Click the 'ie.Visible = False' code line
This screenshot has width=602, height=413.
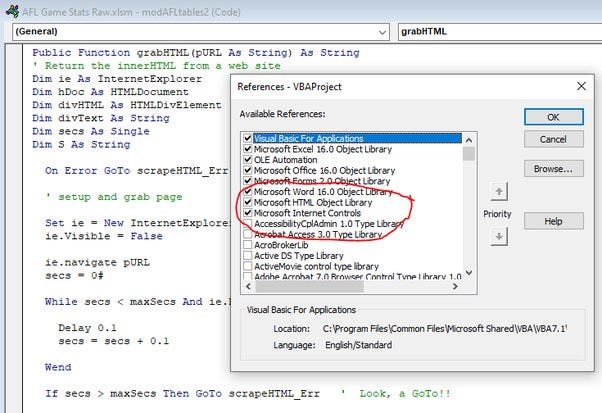[x=104, y=236]
